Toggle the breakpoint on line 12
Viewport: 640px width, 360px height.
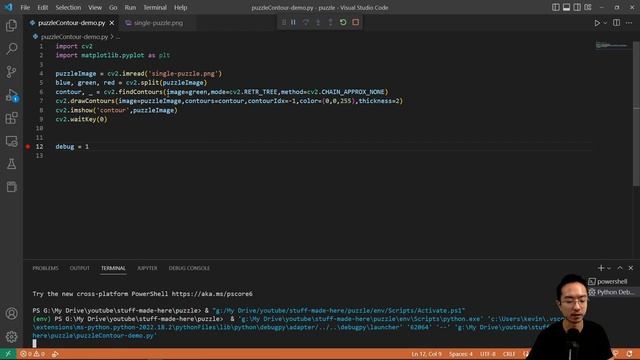[28, 147]
